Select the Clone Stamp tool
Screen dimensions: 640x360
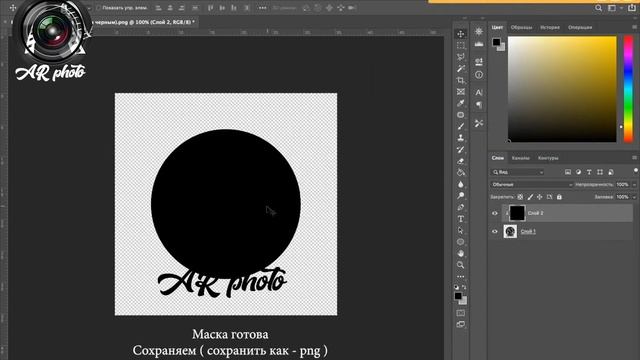(x=461, y=138)
